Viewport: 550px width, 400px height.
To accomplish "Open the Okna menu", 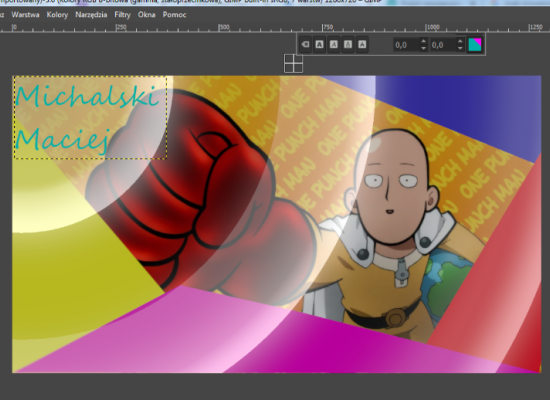I will click(x=147, y=15).
